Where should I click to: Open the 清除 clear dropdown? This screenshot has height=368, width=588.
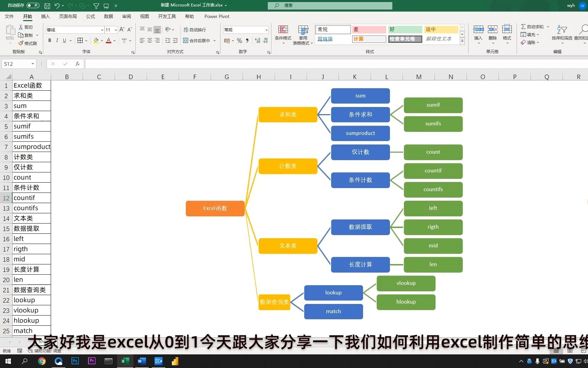tap(530, 43)
